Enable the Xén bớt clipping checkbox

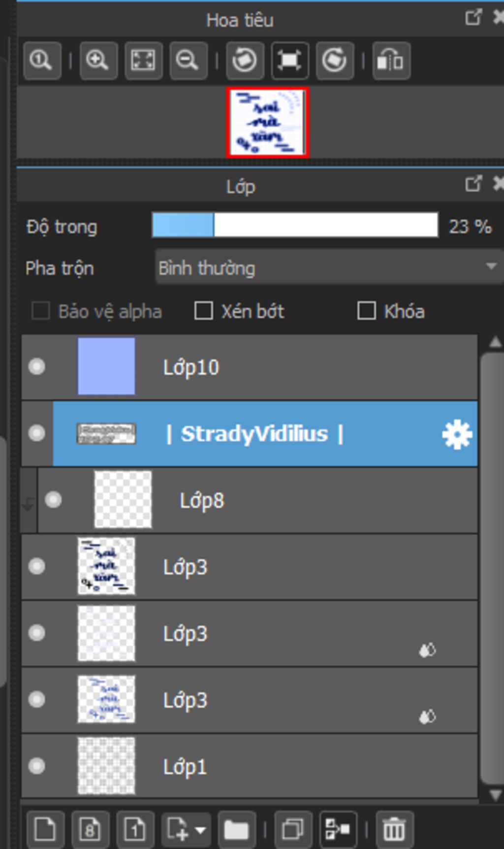[x=204, y=311]
